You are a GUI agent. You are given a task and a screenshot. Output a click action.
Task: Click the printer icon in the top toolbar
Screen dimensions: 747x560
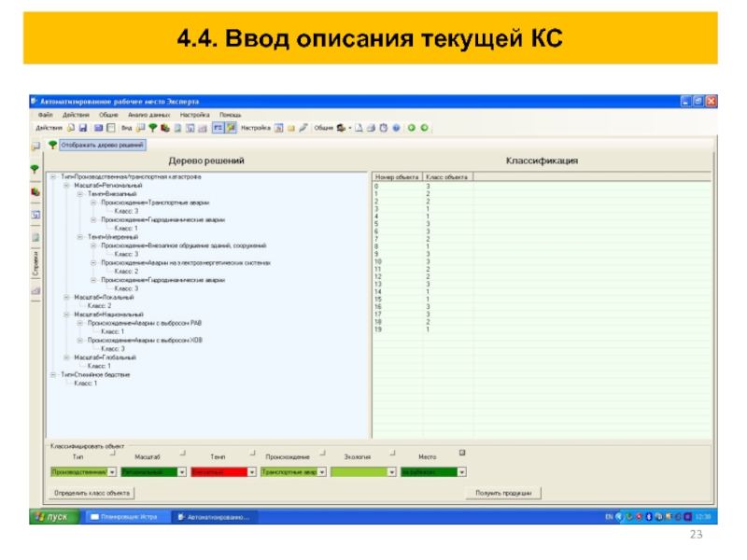[371, 127]
